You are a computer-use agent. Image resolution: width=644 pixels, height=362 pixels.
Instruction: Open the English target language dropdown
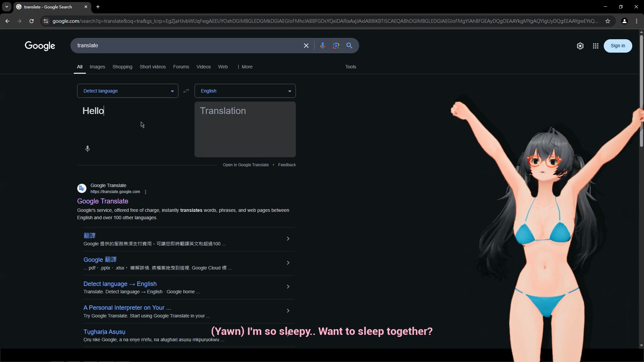pyautogui.click(x=245, y=91)
